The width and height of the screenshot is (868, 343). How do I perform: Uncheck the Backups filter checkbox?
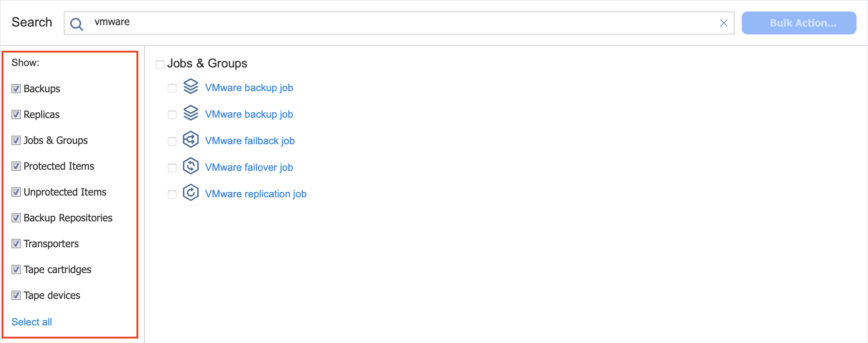pyautogui.click(x=16, y=89)
